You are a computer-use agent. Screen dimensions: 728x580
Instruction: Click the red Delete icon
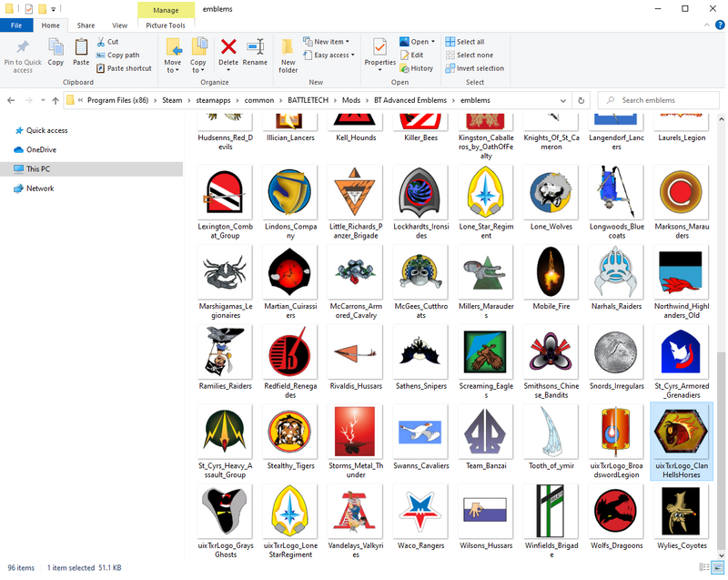[228, 46]
